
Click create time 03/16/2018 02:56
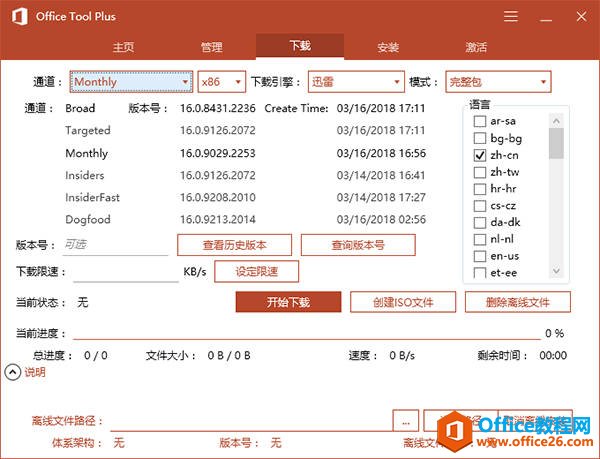click(381, 220)
